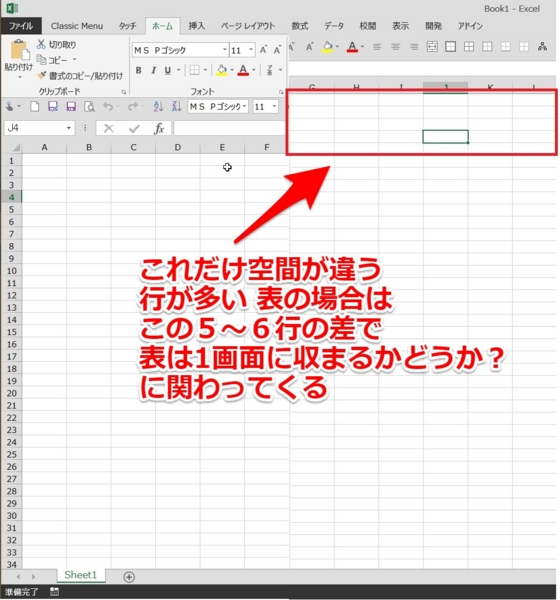Open the quick toolbar font size dropdown

274,106
